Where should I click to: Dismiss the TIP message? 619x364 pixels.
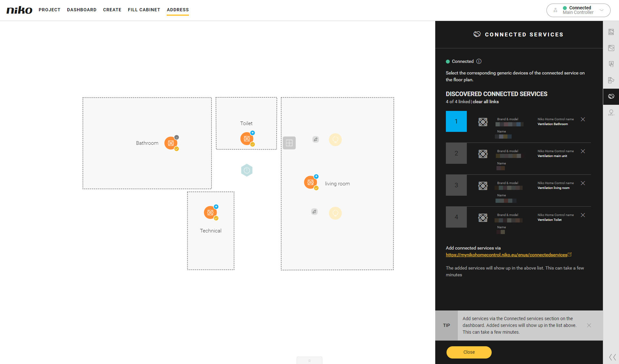(589, 325)
